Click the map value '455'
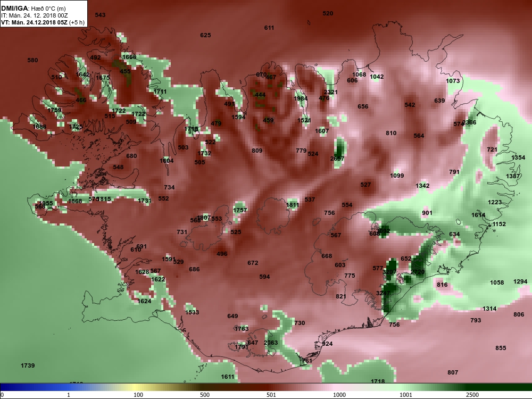 pyautogui.click(x=125, y=72)
